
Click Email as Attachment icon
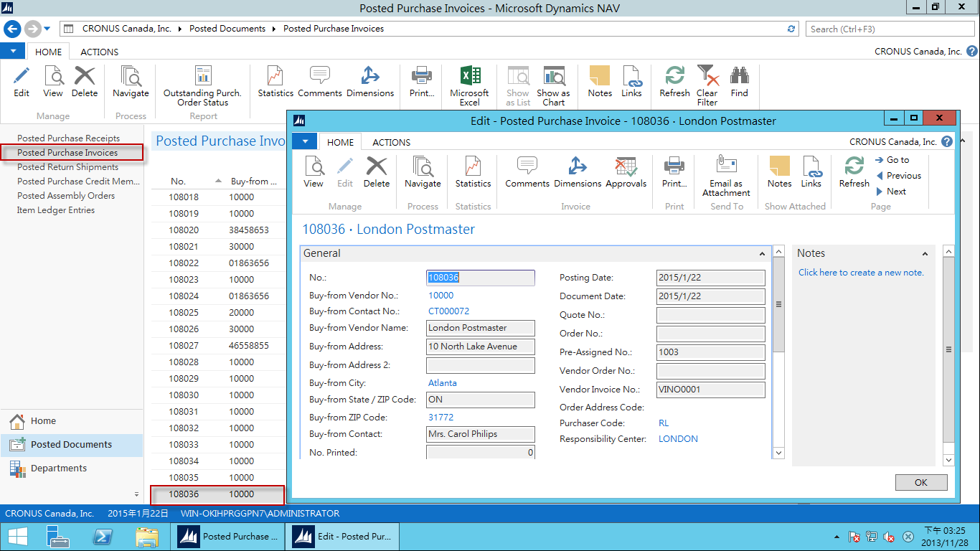727,176
